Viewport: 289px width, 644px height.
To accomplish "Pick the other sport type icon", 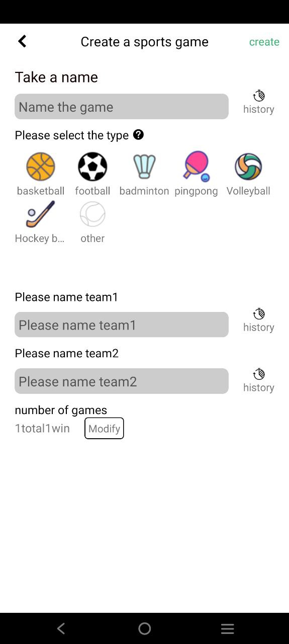I will tap(92, 214).
